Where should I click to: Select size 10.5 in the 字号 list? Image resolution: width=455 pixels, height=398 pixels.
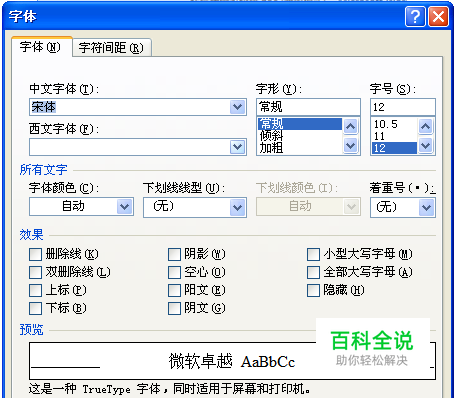click(394, 124)
